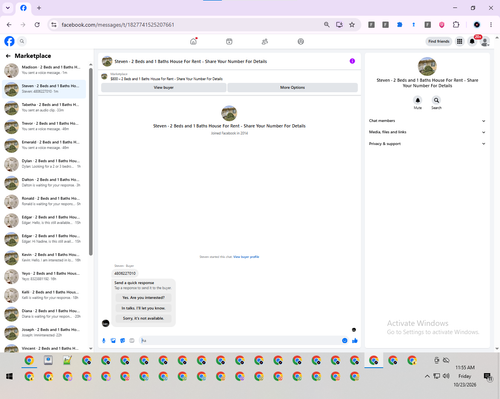The width and height of the screenshot is (500, 399).
Task: Click the facebook.com address bar URL
Action: 118,25
